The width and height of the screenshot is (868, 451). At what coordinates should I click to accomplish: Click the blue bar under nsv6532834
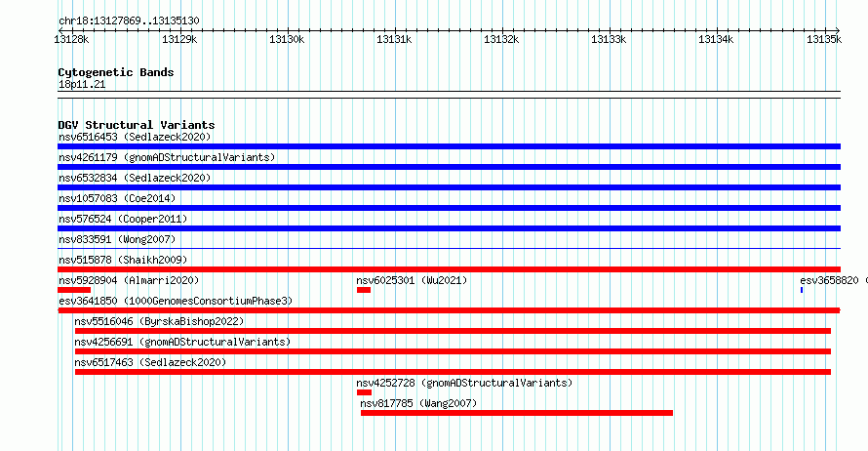pyautogui.click(x=449, y=187)
